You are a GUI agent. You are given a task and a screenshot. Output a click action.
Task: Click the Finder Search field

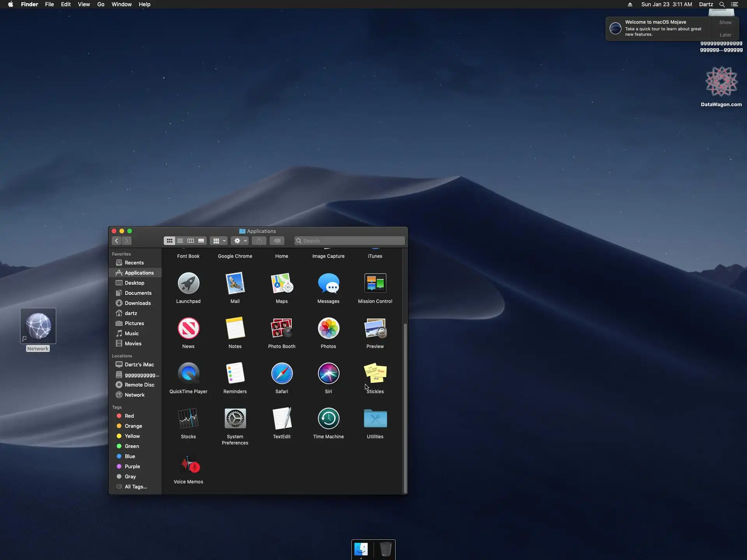click(x=350, y=241)
